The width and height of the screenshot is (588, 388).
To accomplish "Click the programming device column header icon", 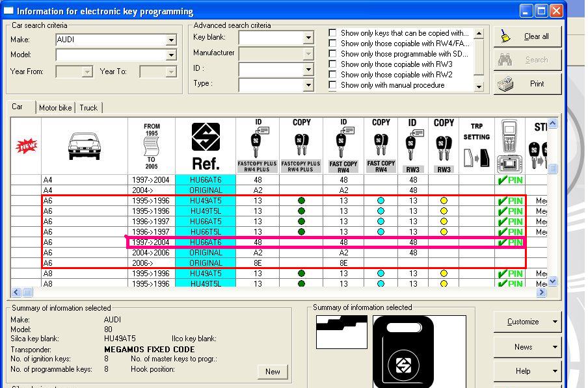I will 509,146.
